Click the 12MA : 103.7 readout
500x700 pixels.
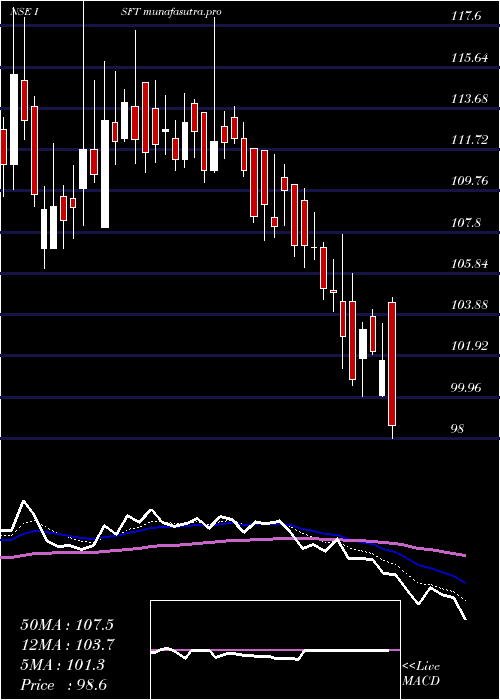pyautogui.click(x=68, y=645)
